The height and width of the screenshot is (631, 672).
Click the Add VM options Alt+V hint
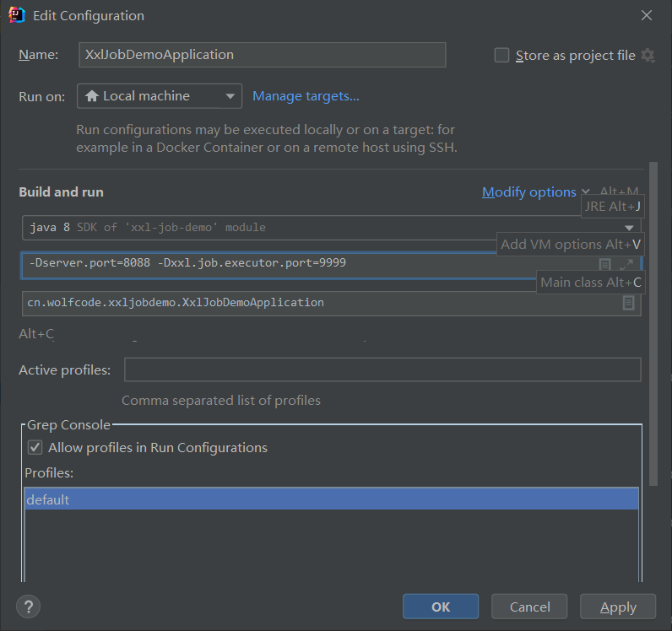pyautogui.click(x=571, y=244)
